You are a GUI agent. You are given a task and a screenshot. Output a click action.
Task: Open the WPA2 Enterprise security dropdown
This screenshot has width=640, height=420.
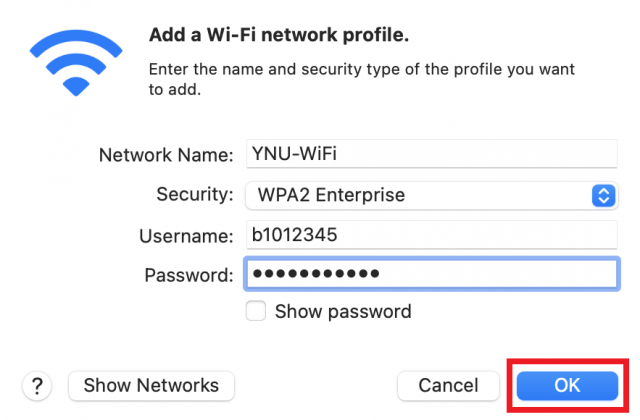pos(432,196)
